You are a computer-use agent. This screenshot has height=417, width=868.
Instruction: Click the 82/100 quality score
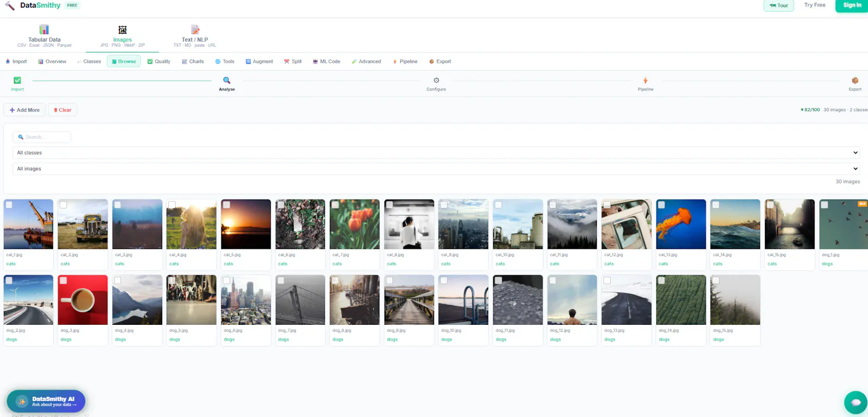[810, 110]
